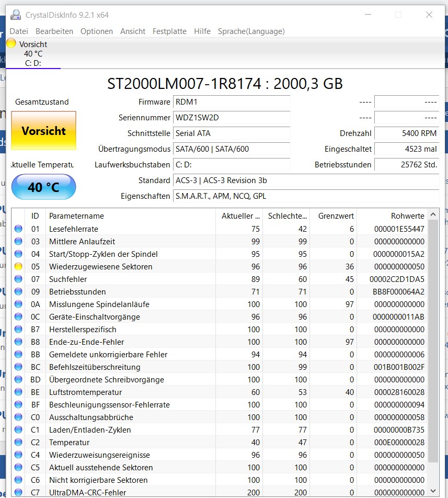Click the ID column header
Screen dimensions: 448x498
click(35, 216)
